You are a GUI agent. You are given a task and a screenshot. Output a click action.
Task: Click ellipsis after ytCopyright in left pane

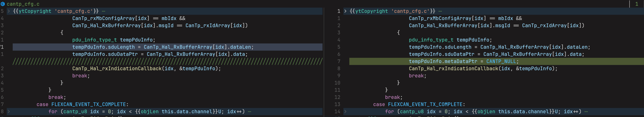point(104,11)
